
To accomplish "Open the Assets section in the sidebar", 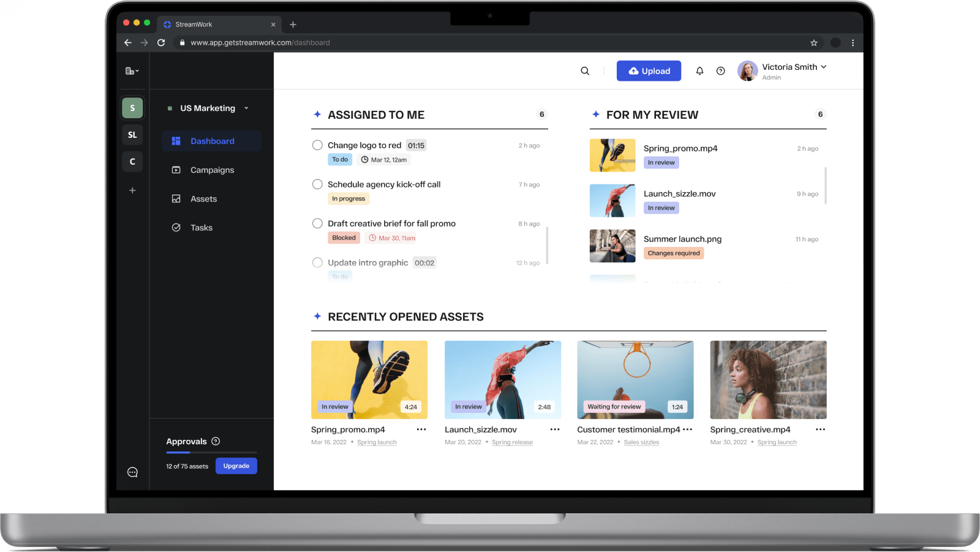I will pyautogui.click(x=203, y=198).
